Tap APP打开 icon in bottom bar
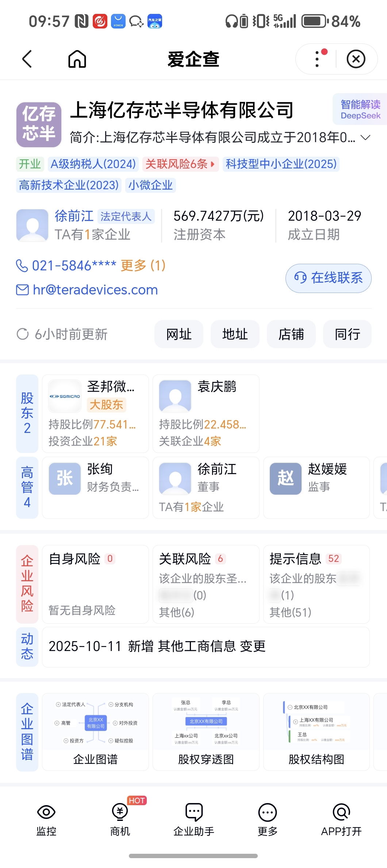This screenshot has width=387, height=868. point(341,812)
